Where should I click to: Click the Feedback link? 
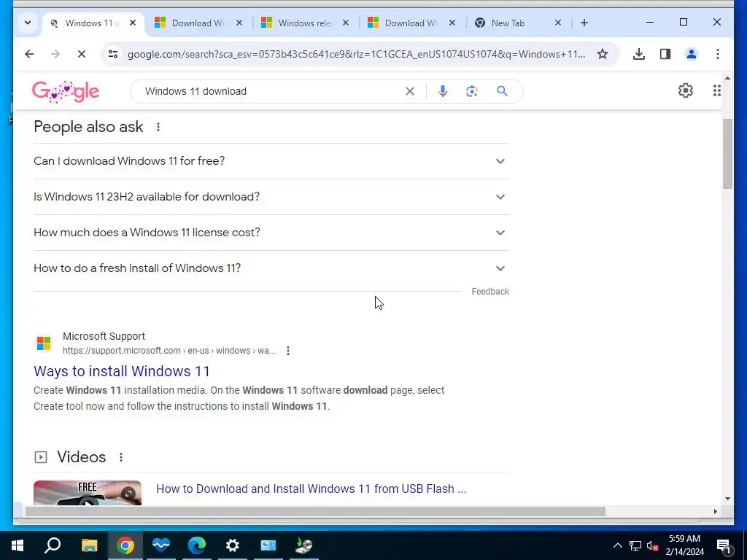coord(490,292)
